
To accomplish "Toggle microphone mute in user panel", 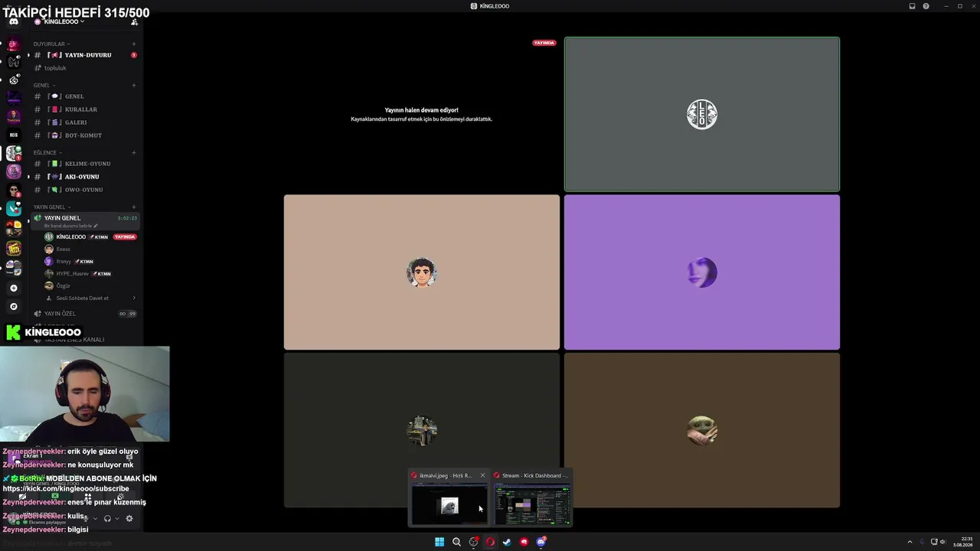I will tap(85, 519).
